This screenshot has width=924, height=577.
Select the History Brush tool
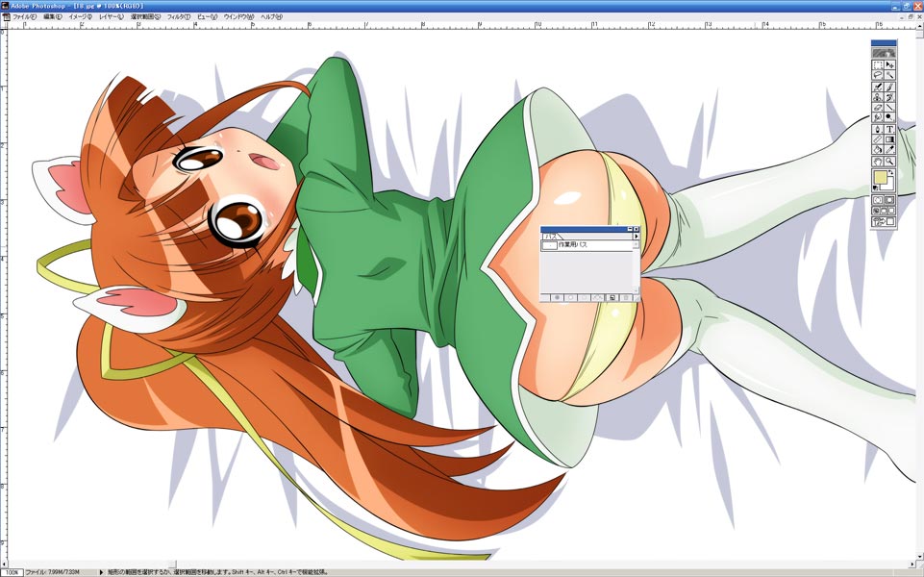(x=889, y=97)
